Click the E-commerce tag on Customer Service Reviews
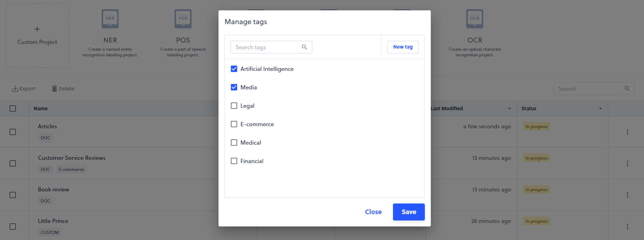Screen dimensions: 644x240 pyautogui.click(x=71, y=169)
